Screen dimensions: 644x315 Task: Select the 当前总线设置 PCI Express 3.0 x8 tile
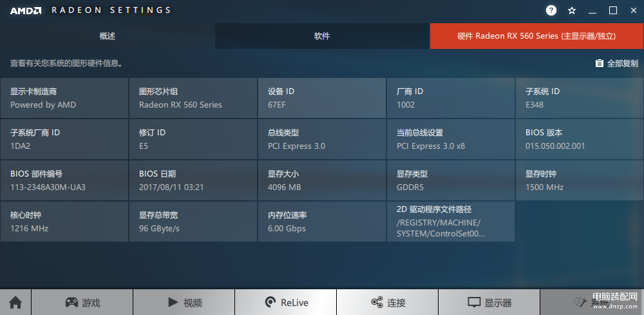[451, 139]
